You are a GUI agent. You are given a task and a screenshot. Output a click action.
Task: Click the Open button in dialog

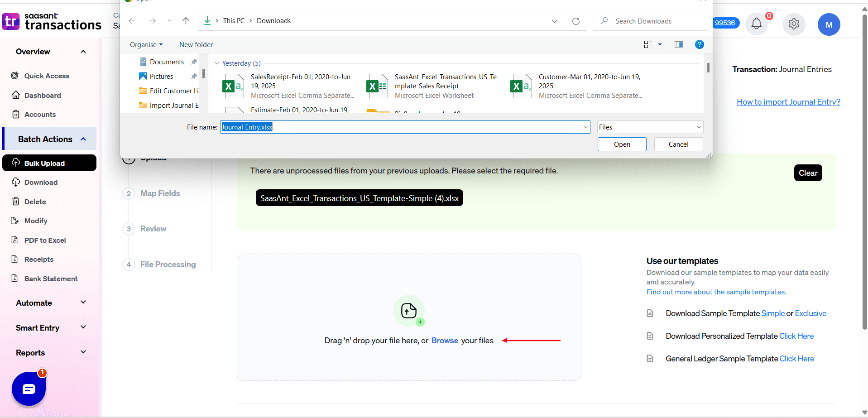click(622, 144)
